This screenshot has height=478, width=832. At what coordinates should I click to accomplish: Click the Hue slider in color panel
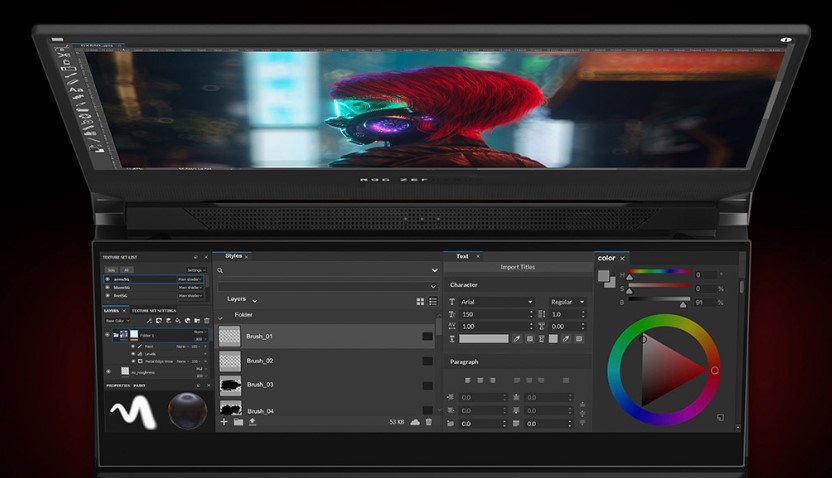(x=660, y=272)
